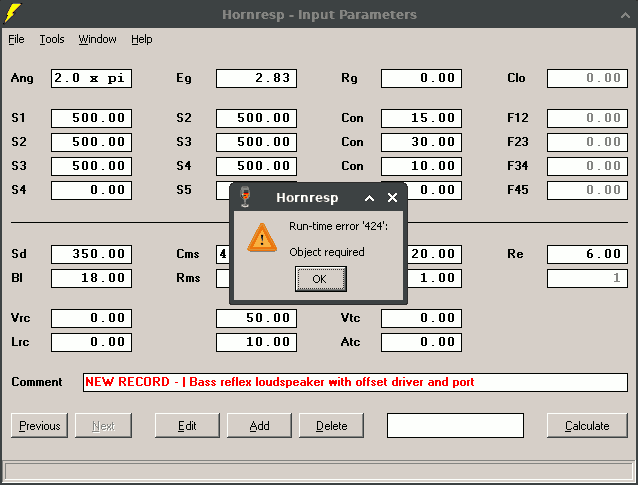Click the warning triangle icon in dialog

click(262, 238)
